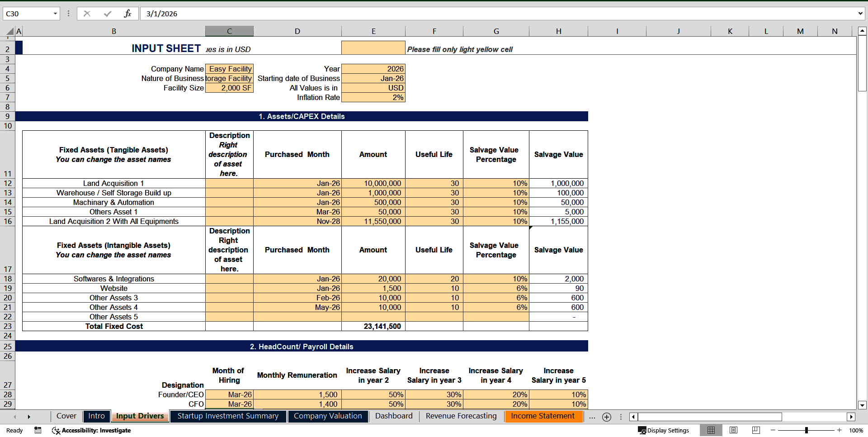Open the Insert Function fx dialog
The width and height of the screenshot is (868, 437).
point(127,14)
